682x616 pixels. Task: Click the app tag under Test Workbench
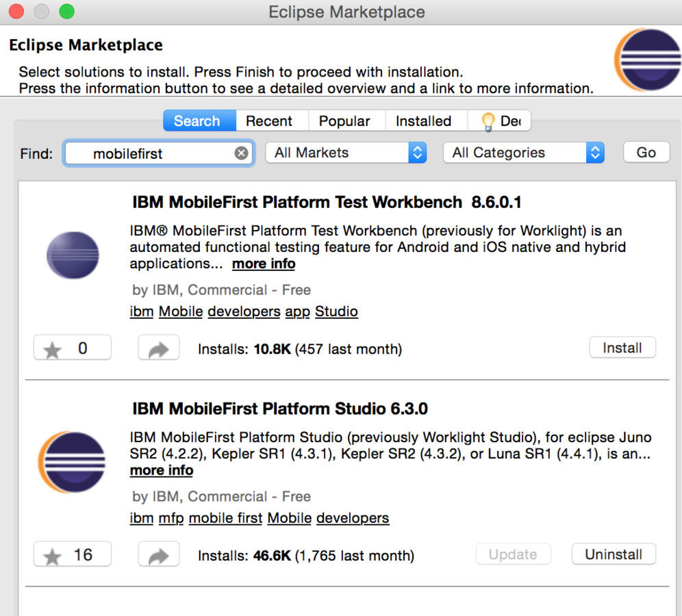pos(297,311)
